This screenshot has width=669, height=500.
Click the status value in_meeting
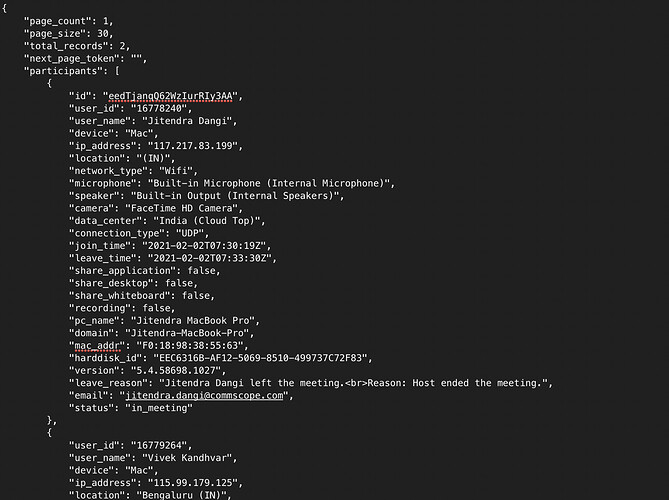[x=159, y=408]
